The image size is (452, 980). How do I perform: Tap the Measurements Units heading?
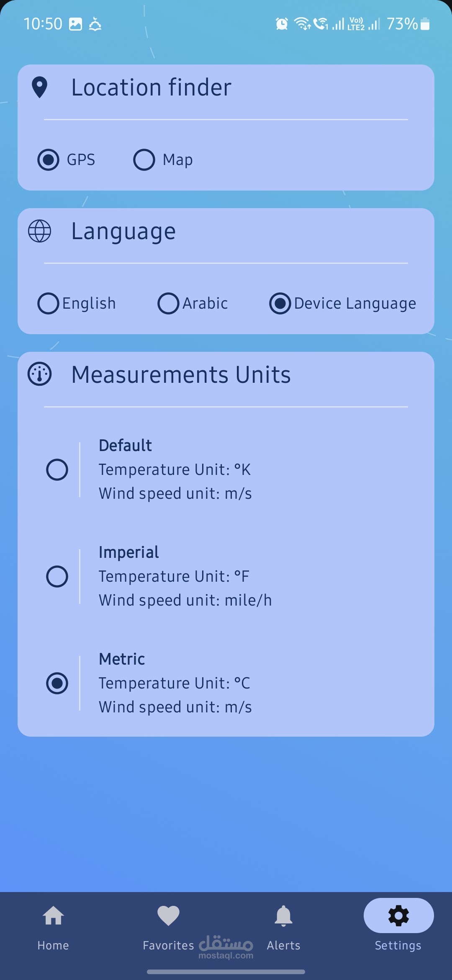pos(181,374)
